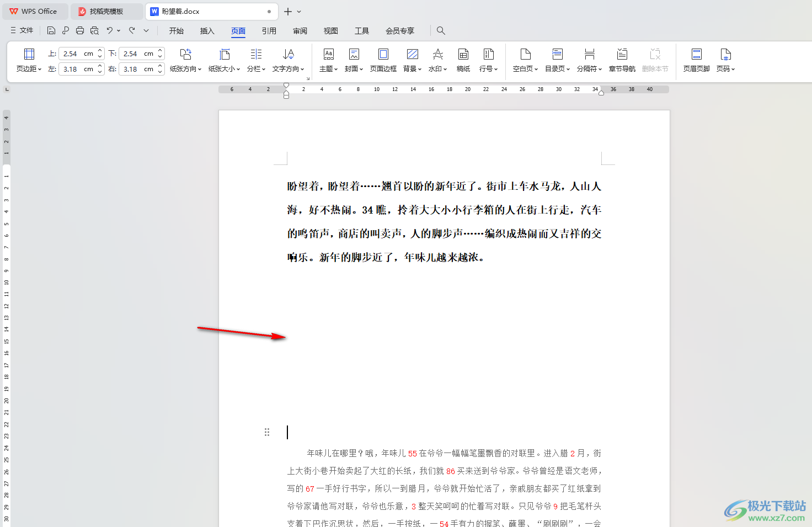Switch to the 引用 references tab
The height and width of the screenshot is (527, 812).
point(269,31)
